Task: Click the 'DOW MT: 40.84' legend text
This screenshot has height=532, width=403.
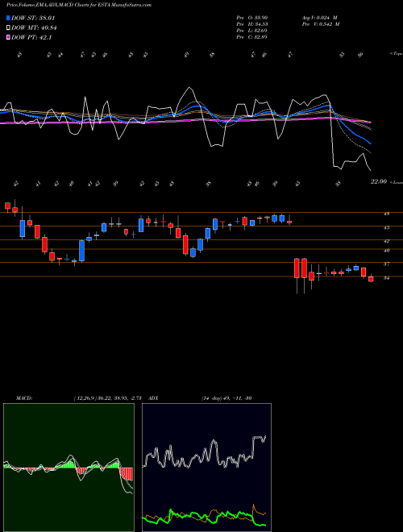Action: pyautogui.click(x=34, y=28)
